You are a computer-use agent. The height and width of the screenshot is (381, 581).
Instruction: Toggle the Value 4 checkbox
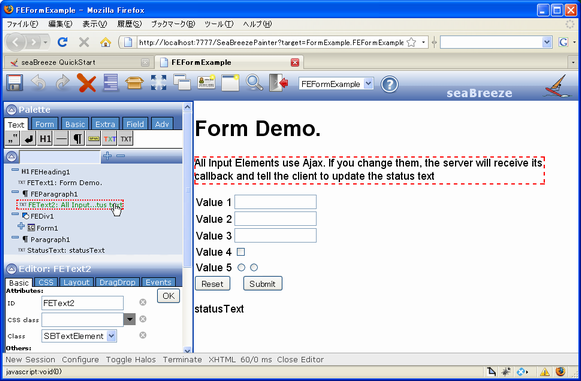coord(241,252)
